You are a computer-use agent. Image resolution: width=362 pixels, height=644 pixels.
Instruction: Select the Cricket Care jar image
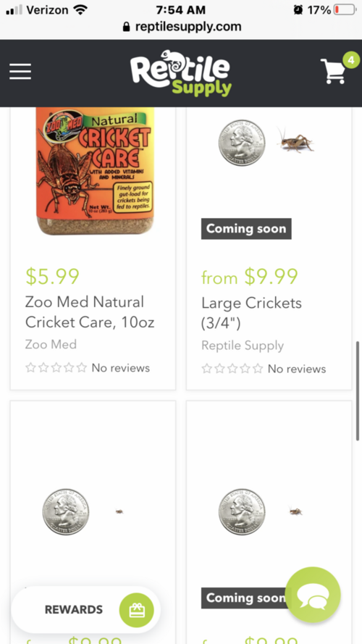[96, 171]
